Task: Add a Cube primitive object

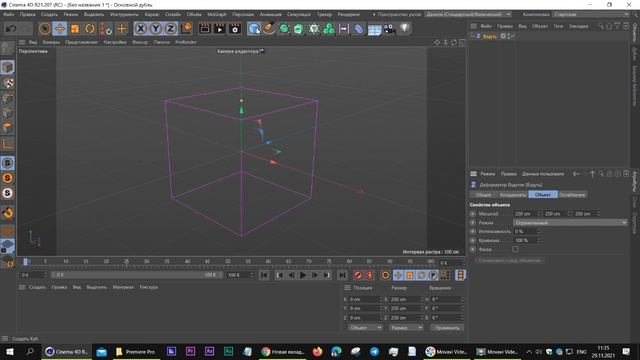Action: [254, 29]
